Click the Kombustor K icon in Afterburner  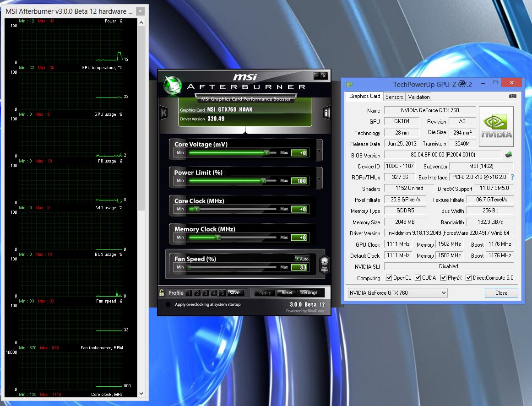[163, 113]
